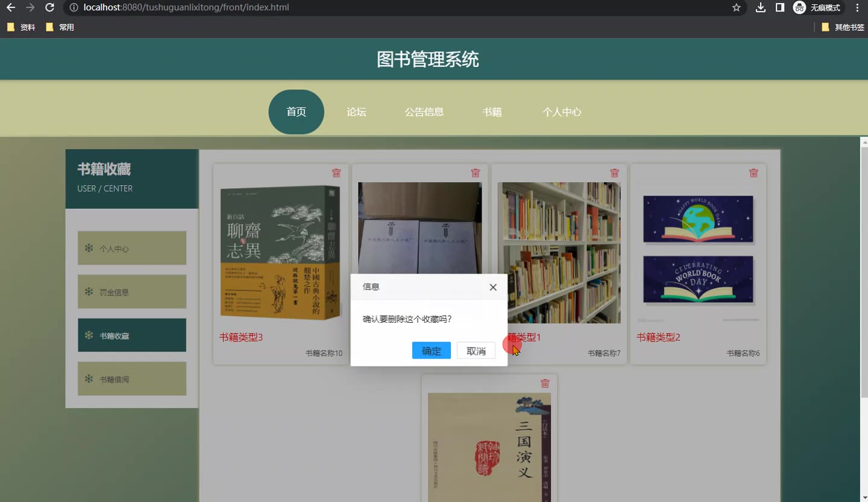868x502 pixels.
Task: Reload the page with refresh icon
Action: click(x=50, y=8)
